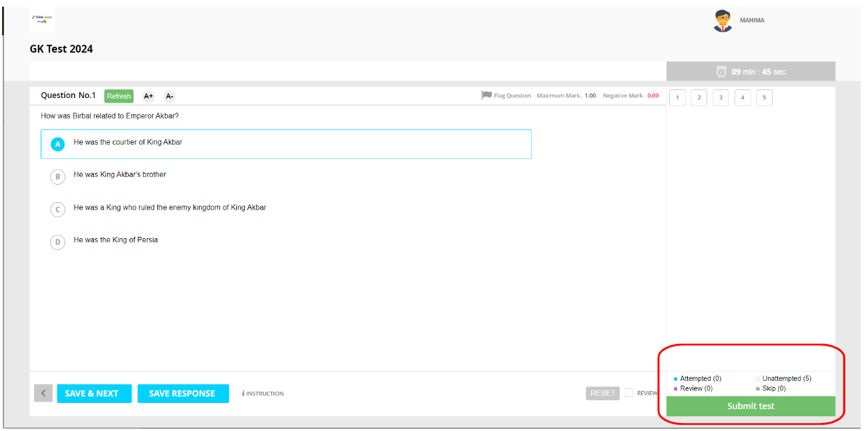This screenshot has width=868, height=431.
Task: Decrease font size with A- icon
Action: 169,96
